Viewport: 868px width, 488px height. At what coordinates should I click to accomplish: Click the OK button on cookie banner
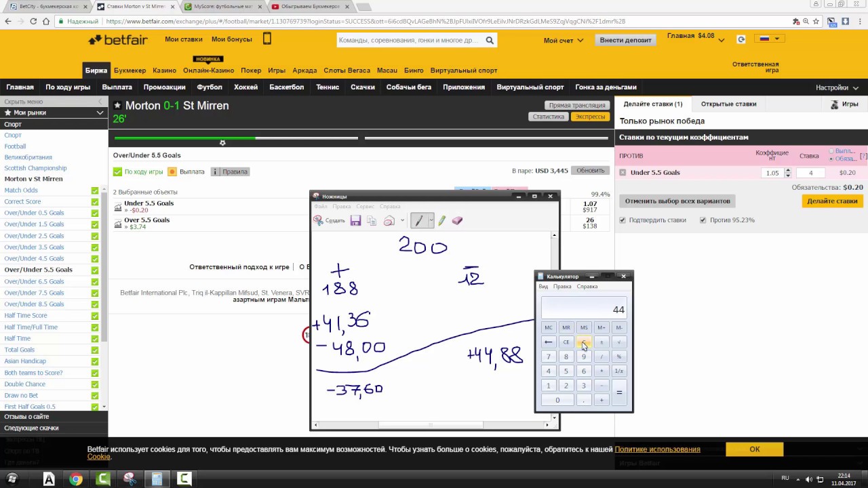(755, 449)
